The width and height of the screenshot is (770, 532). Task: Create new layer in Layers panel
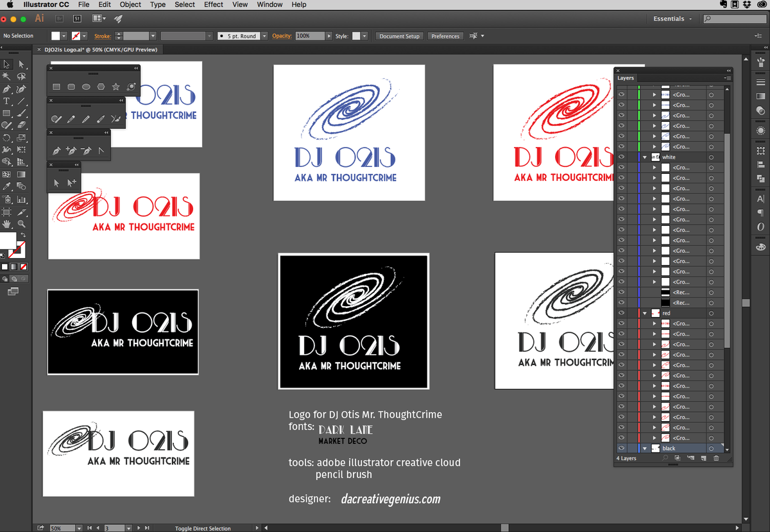coord(703,458)
